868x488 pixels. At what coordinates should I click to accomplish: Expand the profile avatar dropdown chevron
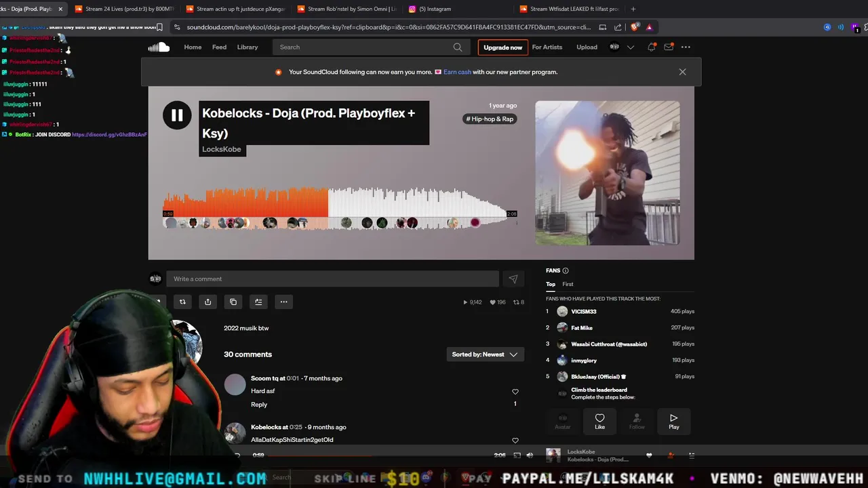pyautogui.click(x=631, y=47)
